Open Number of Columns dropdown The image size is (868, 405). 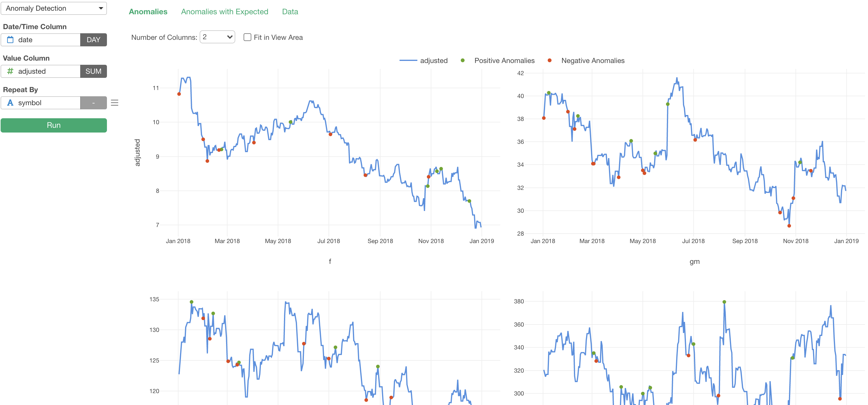pyautogui.click(x=217, y=37)
